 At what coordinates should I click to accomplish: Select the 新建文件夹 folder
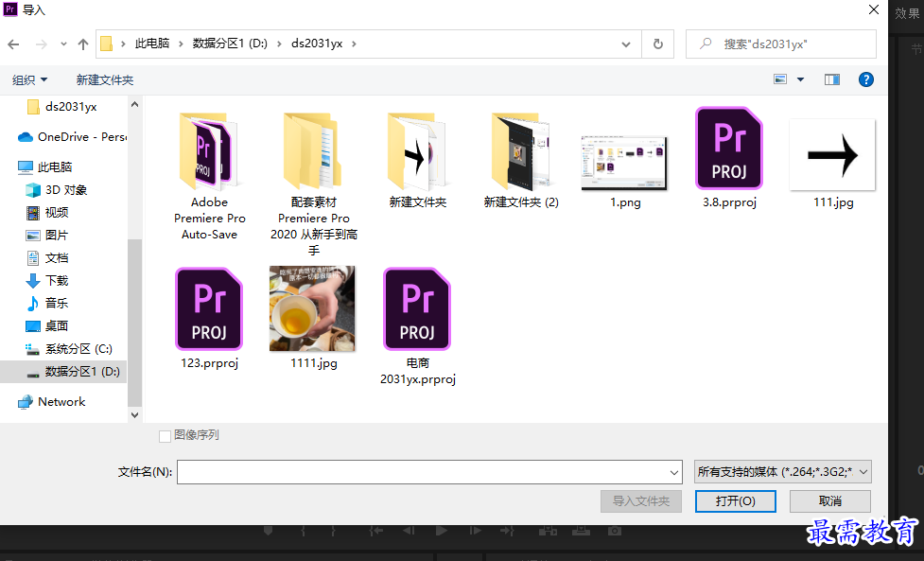418,160
